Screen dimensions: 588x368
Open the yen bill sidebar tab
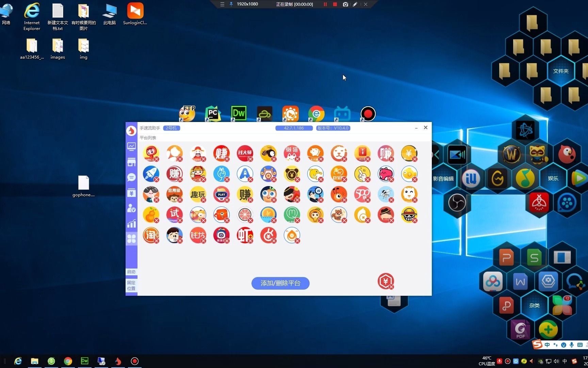click(131, 193)
